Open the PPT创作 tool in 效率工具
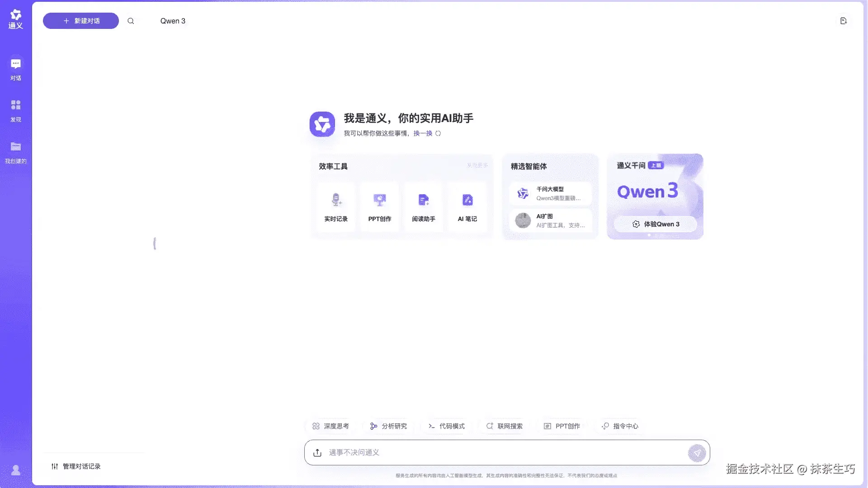Screen dimensions: 868x488 (x=380, y=208)
